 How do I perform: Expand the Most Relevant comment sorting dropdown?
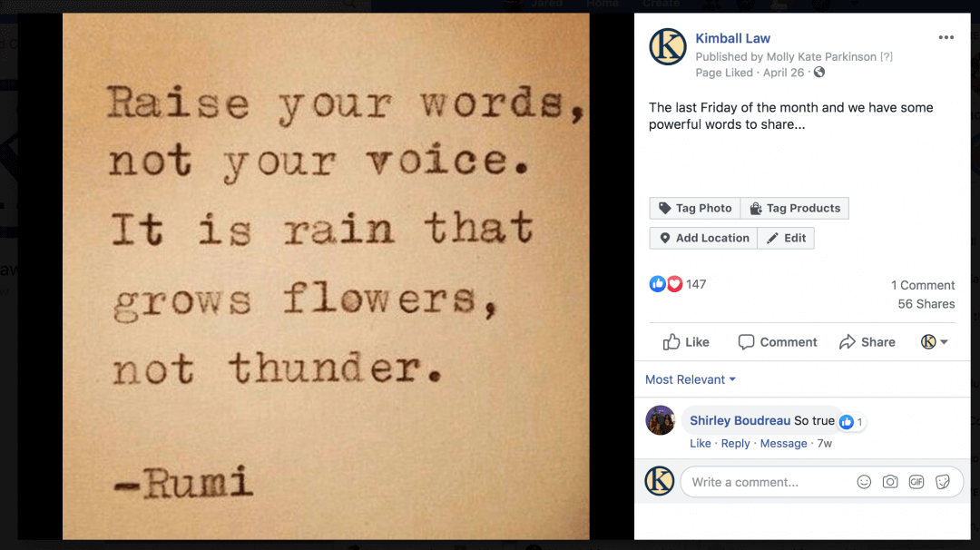pyautogui.click(x=690, y=379)
